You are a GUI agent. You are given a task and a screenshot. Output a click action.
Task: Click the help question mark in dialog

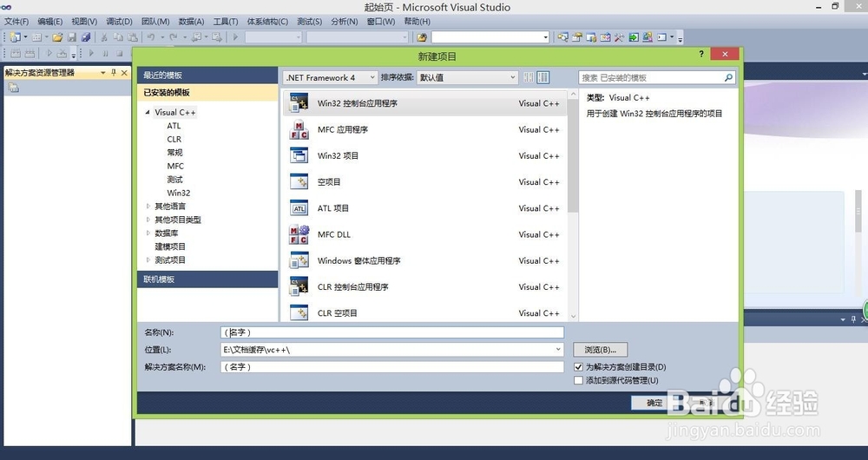[701, 54]
